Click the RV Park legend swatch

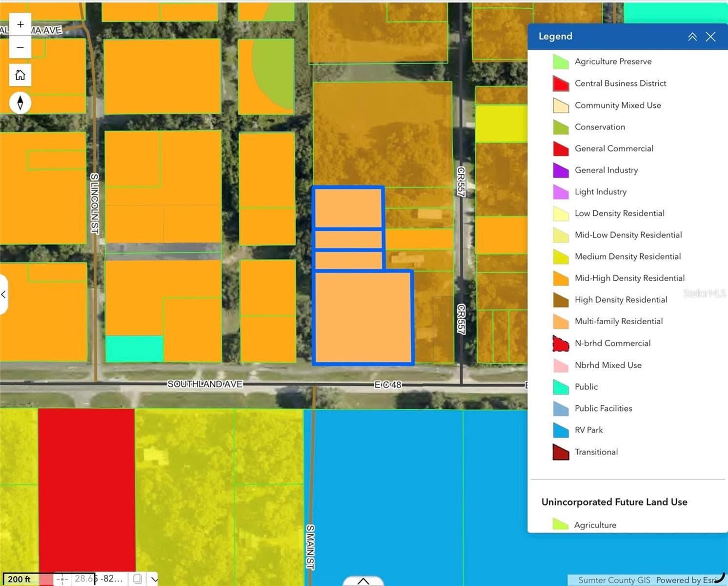pos(561,430)
